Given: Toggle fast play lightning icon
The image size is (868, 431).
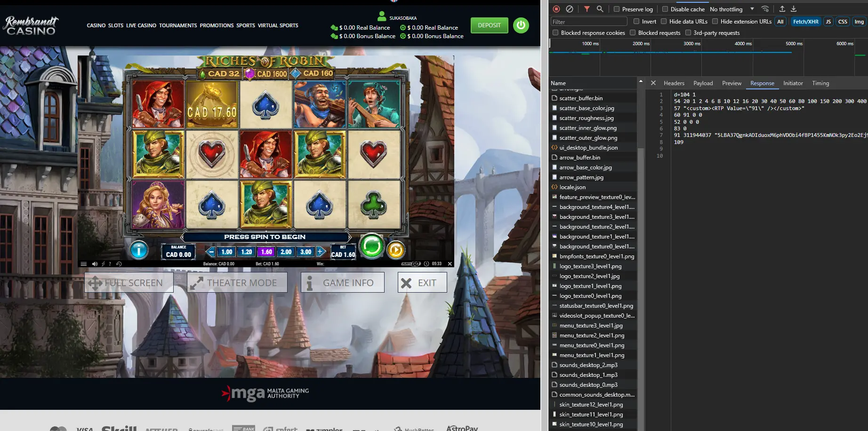Looking at the screenshot, I should click(x=103, y=264).
